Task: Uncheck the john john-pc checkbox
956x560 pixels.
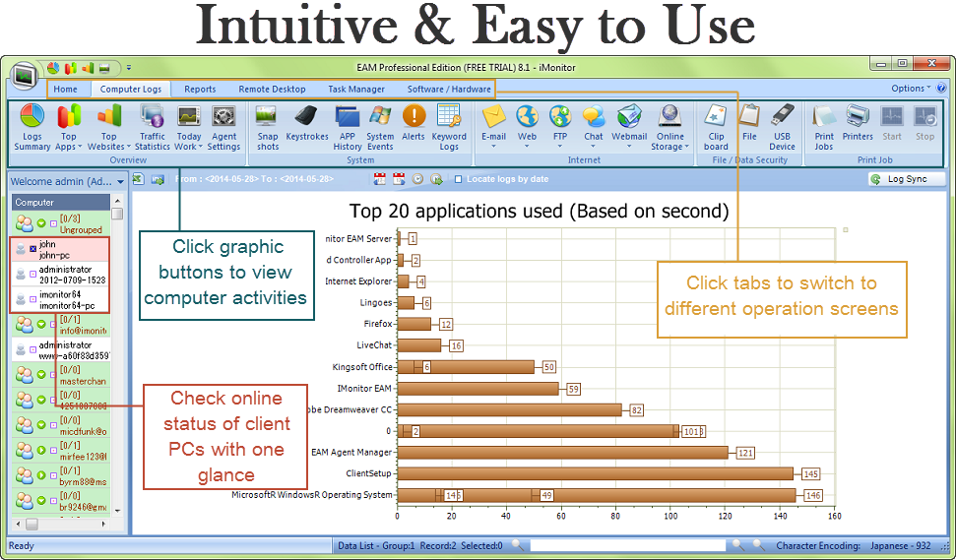Action: coord(32,249)
